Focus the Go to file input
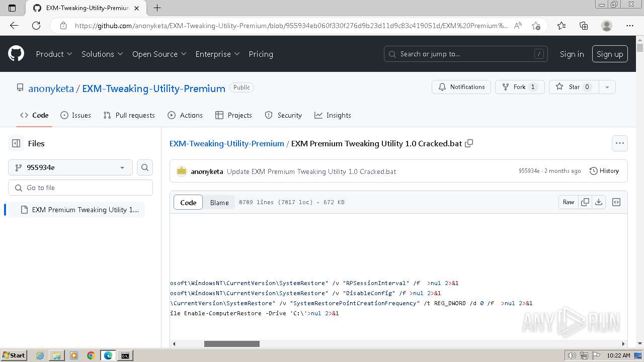The height and width of the screenshot is (362, 644). (80, 188)
